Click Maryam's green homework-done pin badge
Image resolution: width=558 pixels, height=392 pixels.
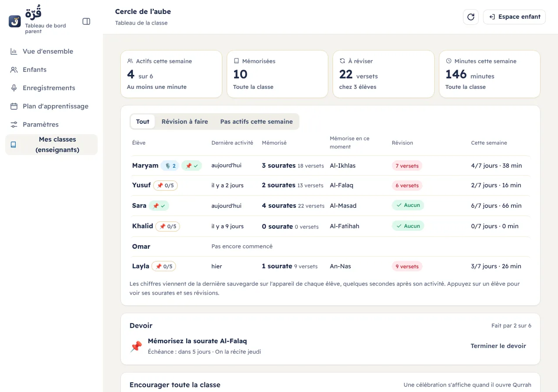point(191,166)
